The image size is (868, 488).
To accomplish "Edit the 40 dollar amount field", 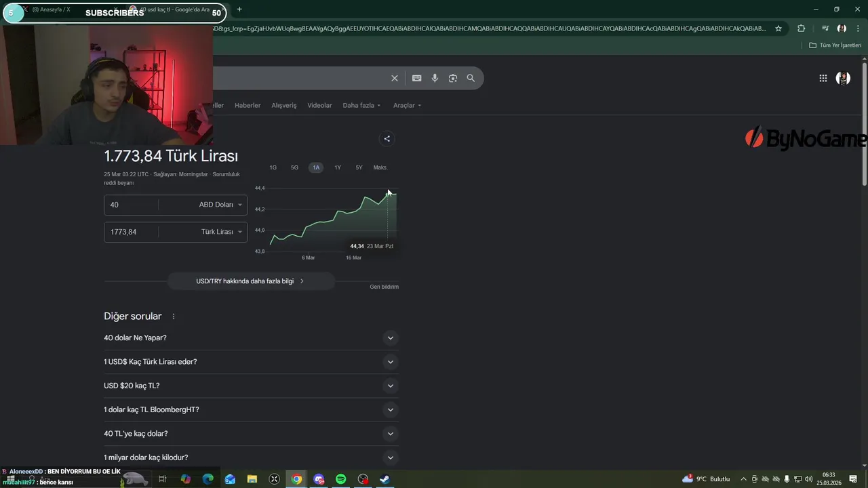I will [131, 205].
